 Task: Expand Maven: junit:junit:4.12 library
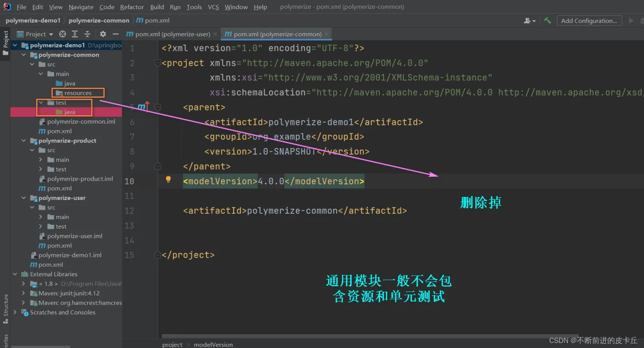[23, 293]
